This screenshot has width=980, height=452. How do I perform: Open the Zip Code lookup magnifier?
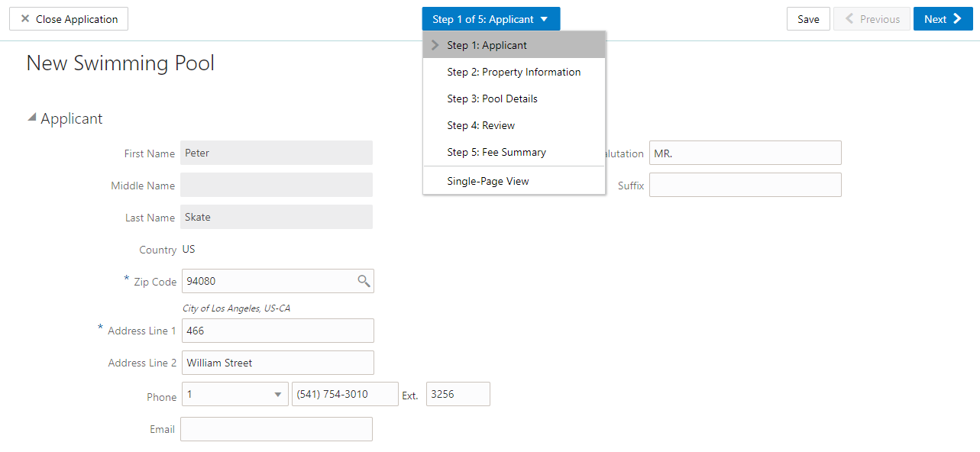point(364,281)
